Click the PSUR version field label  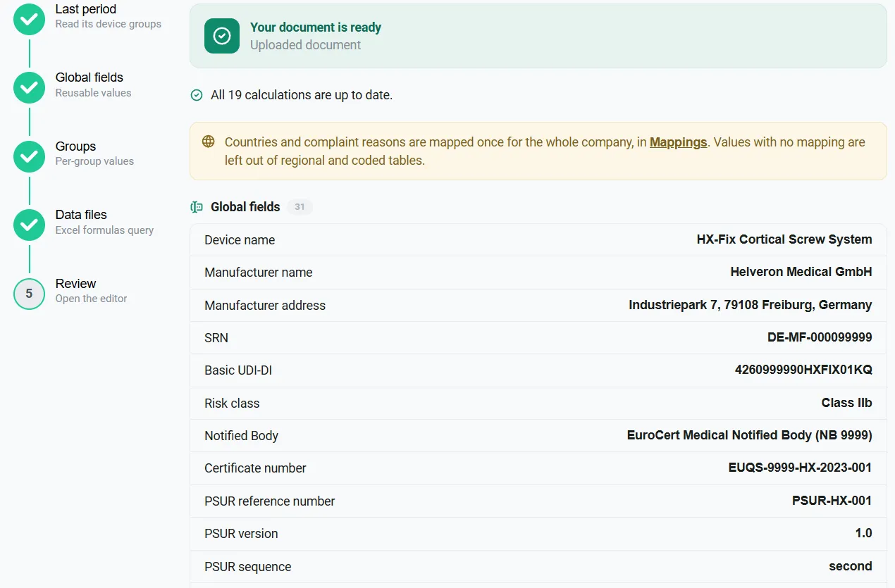click(x=241, y=534)
